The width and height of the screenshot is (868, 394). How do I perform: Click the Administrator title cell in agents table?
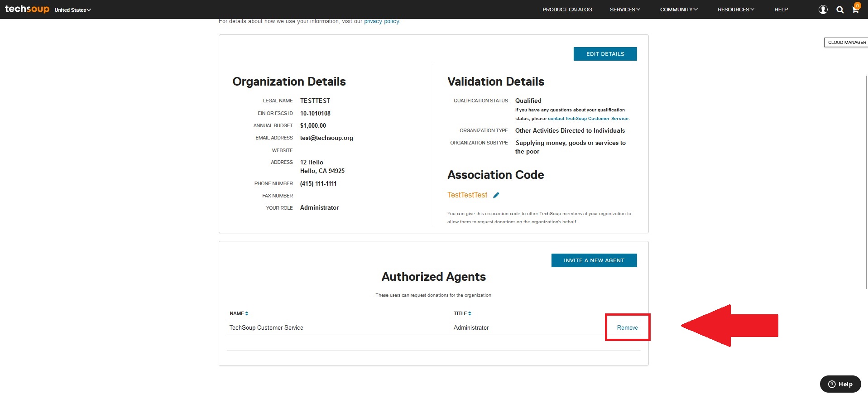(471, 327)
